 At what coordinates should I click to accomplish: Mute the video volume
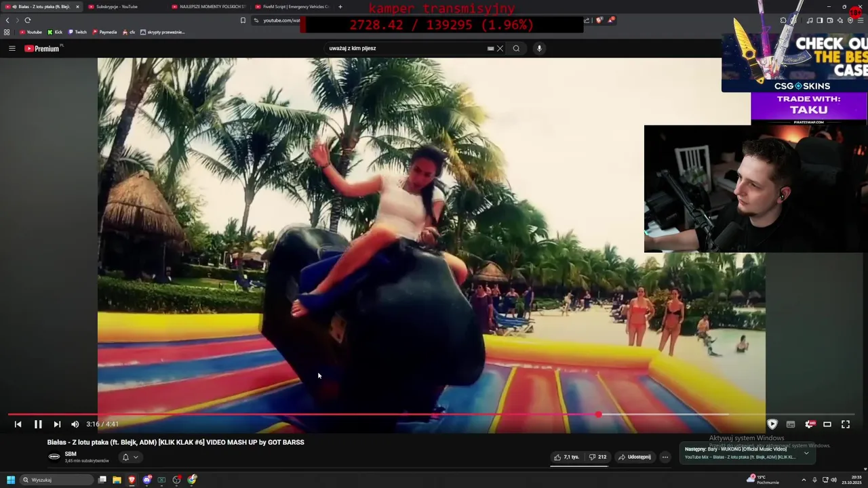(75, 424)
